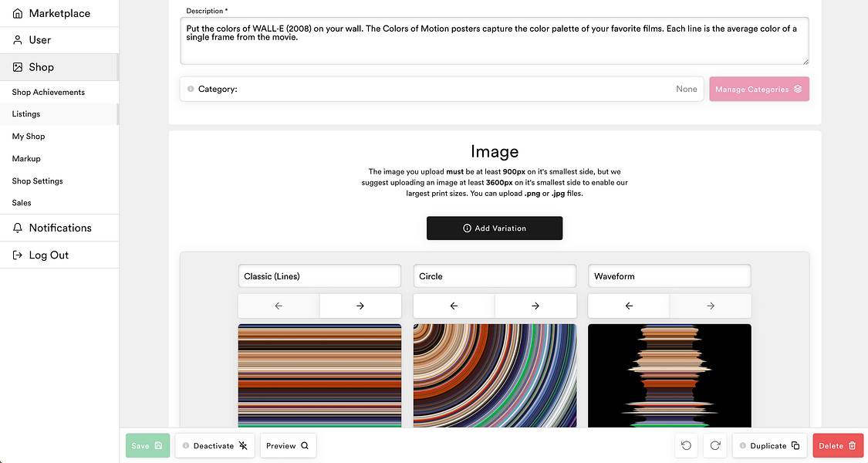Edit the Classic (Lines) variation name field
This screenshot has width=868, height=463.
[x=319, y=275]
